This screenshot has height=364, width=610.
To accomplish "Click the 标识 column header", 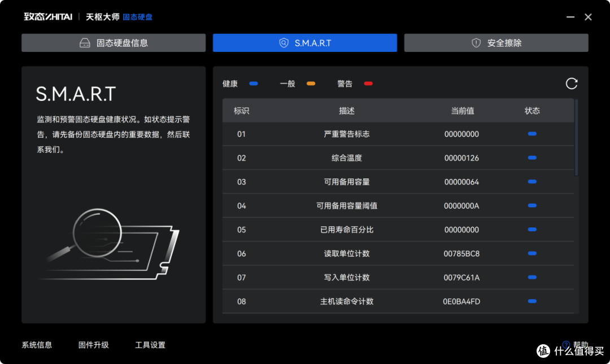I will [242, 111].
